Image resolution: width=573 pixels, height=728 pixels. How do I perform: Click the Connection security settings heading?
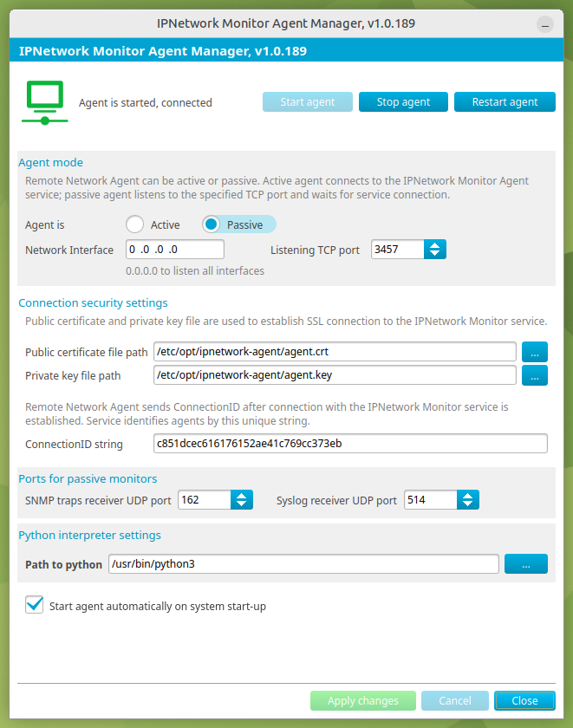pyautogui.click(x=93, y=302)
